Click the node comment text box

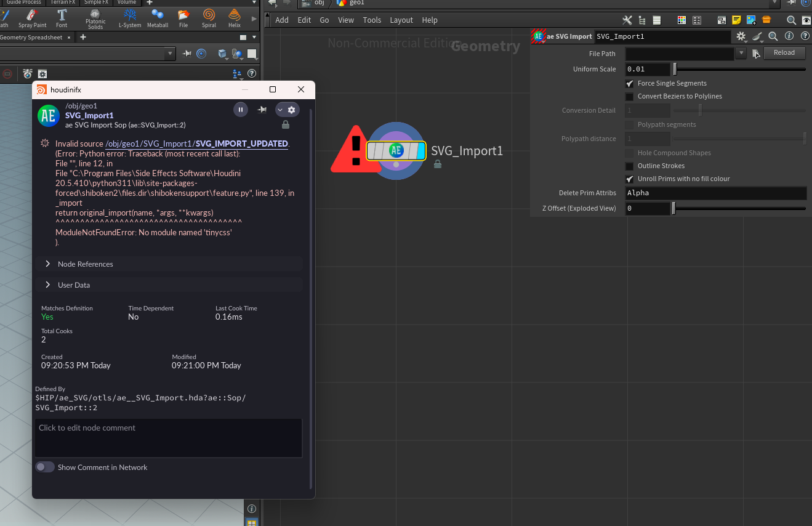169,438
